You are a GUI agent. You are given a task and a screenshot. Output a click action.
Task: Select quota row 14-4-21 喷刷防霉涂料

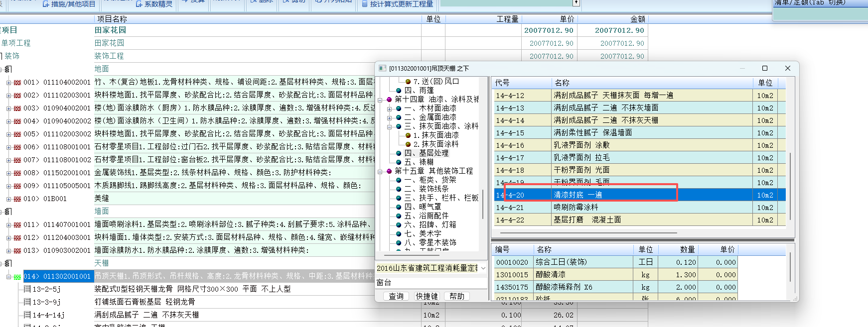(x=640, y=208)
